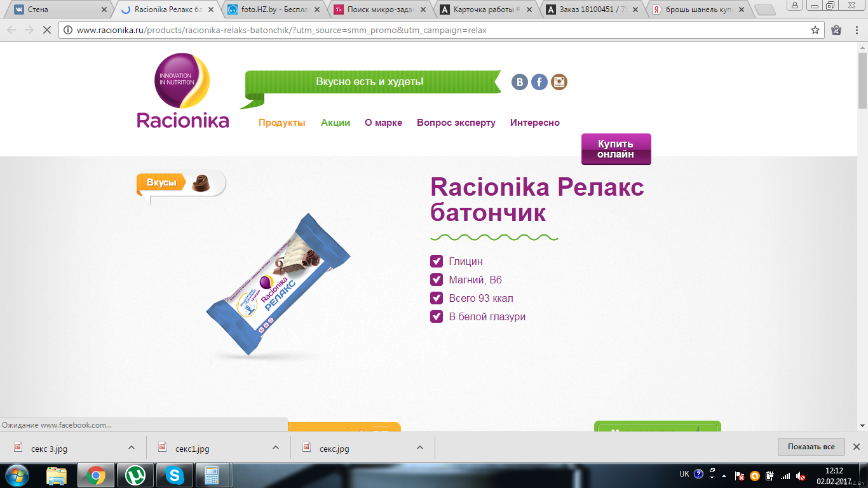The width and height of the screenshot is (868, 488).
Task: Go forward in browser history
Action: 29,30
